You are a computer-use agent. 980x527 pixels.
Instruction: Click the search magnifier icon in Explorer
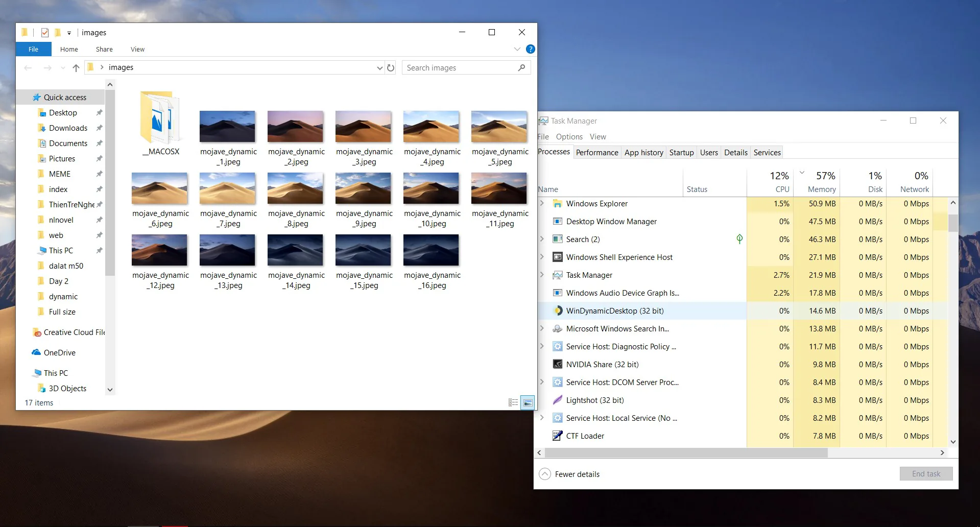(x=521, y=67)
